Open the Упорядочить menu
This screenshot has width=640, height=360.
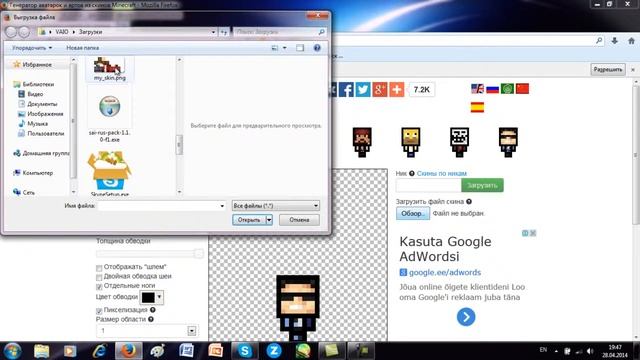(x=32, y=48)
